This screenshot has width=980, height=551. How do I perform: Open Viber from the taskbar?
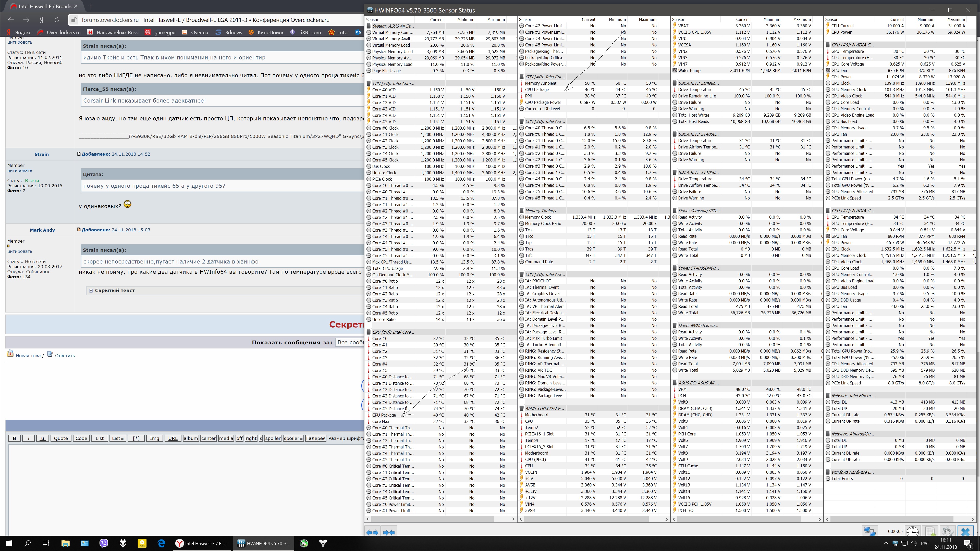(x=103, y=543)
